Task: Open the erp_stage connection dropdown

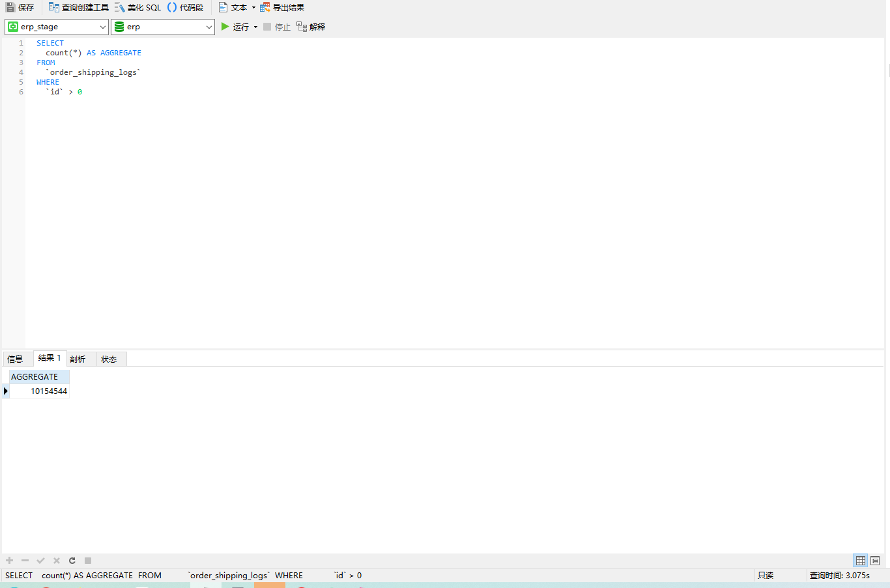Action: [x=57, y=27]
